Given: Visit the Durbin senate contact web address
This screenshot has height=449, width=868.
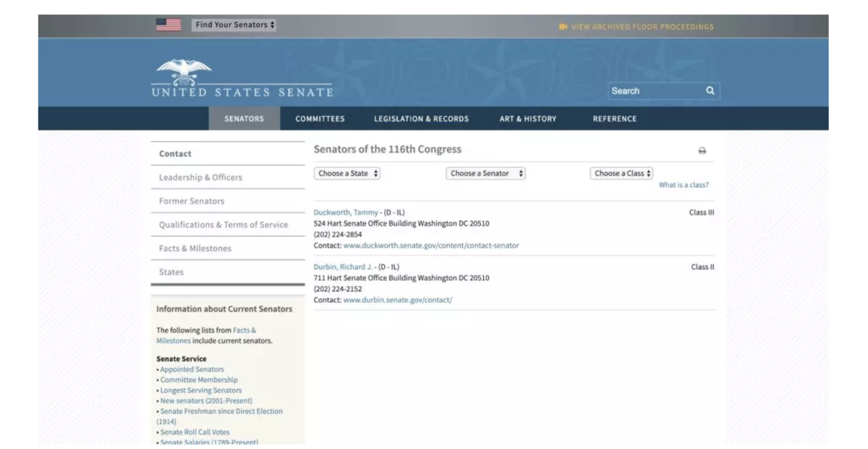Looking at the screenshot, I should tap(398, 299).
